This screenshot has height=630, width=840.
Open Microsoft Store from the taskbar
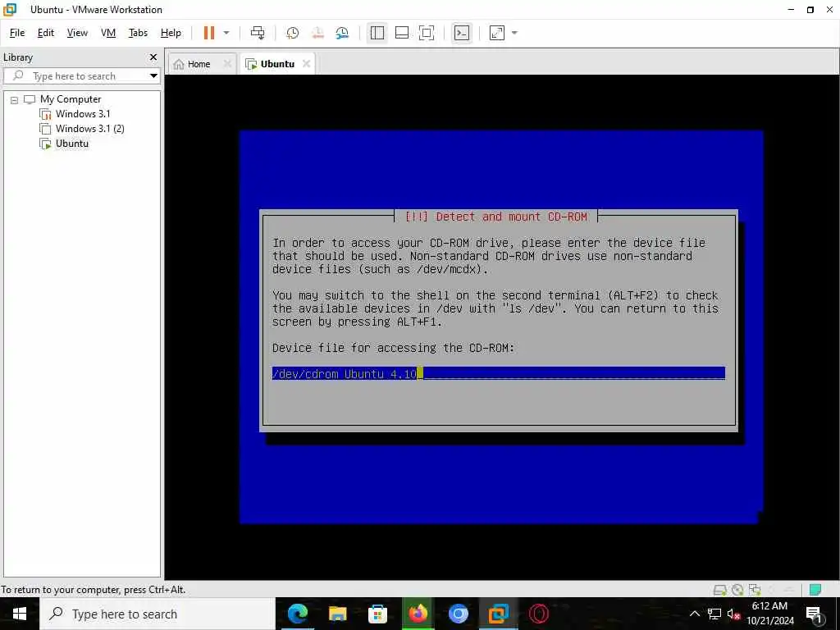(377, 614)
